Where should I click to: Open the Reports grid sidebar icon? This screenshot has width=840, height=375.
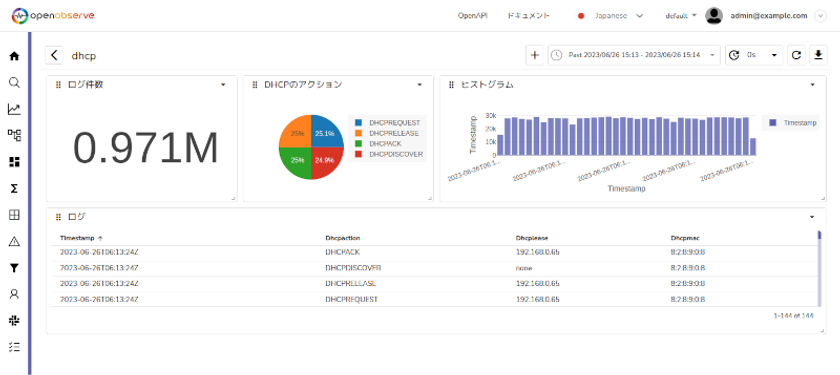pos(14,215)
